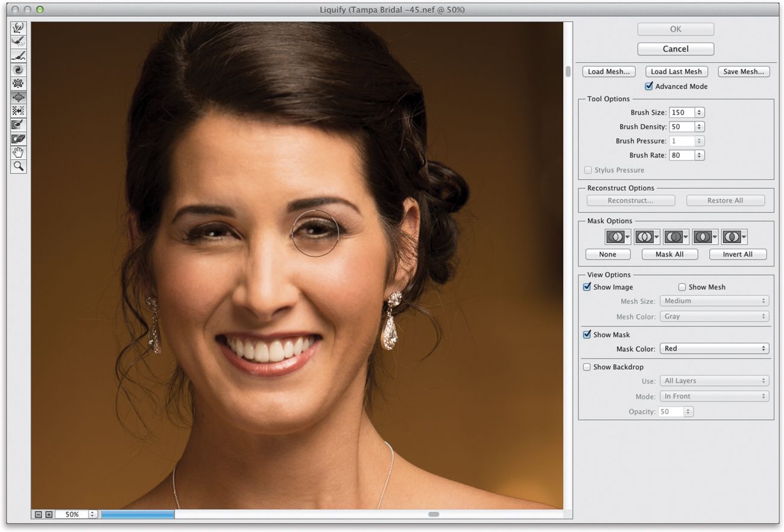Open the Mesh Color dropdown

tap(715, 316)
